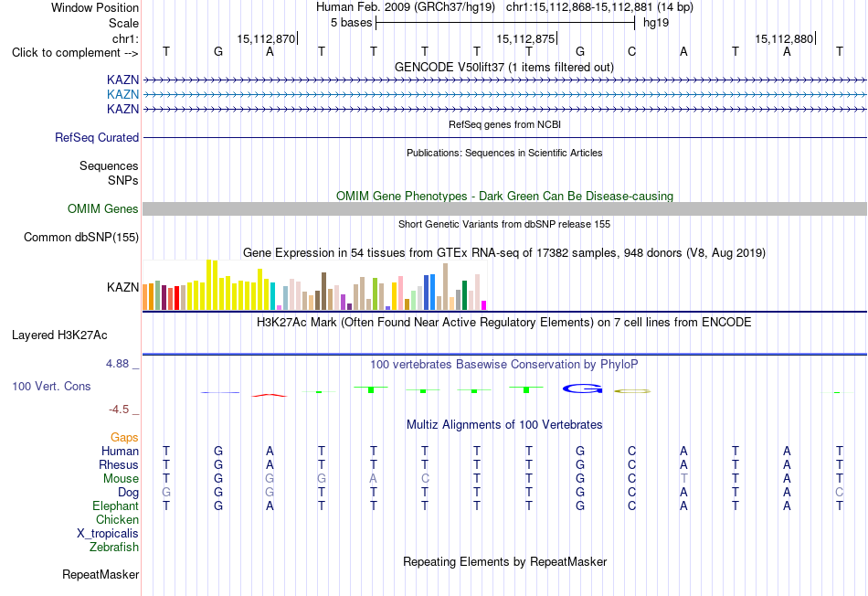Open 'Multiz Alignments of 100 Vertebrates' title
The image size is (868, 596).
(x=504, y=425)
